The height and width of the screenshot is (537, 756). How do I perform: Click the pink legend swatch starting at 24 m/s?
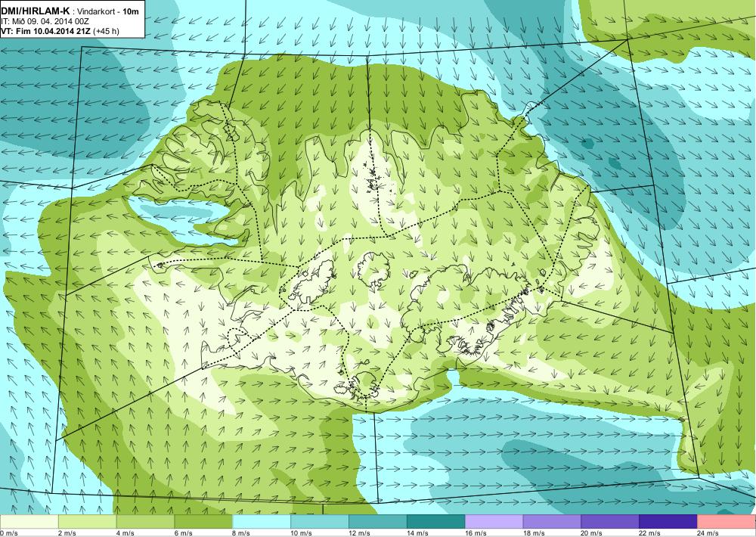pos(727,522)
